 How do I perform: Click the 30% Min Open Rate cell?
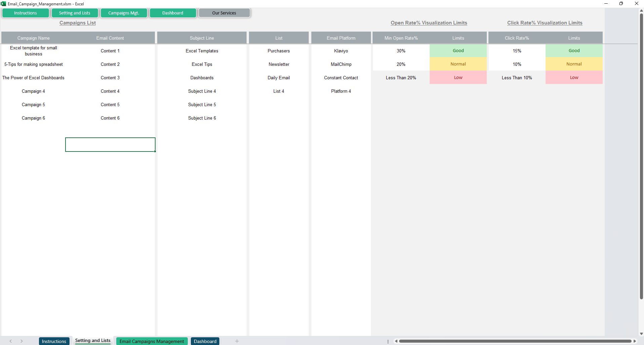401,51
